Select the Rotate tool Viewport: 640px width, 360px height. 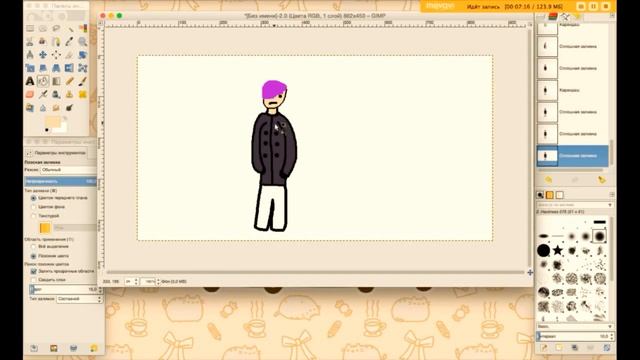83,55
